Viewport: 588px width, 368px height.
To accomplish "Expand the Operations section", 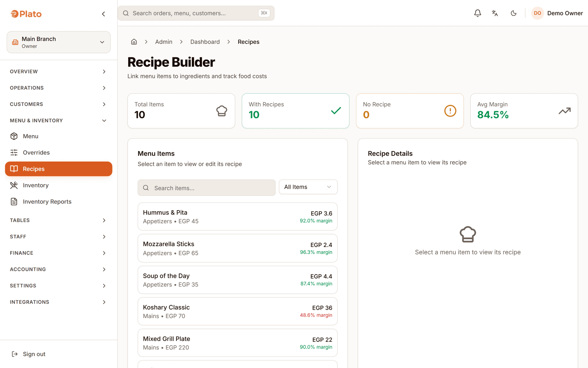I will [59, 88].
